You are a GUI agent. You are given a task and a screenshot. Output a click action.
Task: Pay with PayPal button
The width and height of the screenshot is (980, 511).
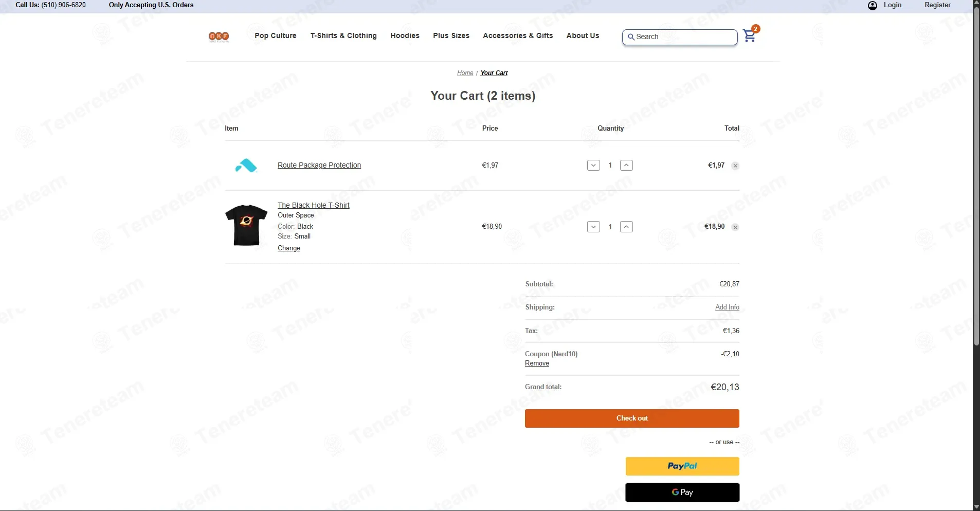682,466
